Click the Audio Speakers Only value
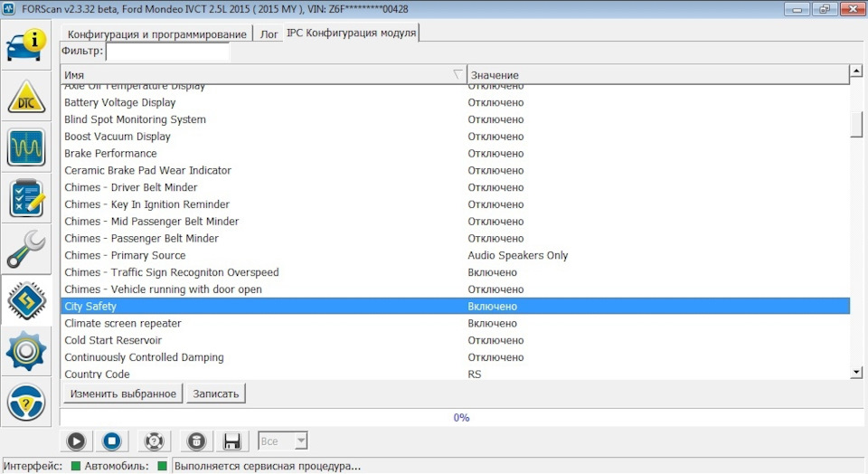The image size is (868, 474). [x=517, y=255]
